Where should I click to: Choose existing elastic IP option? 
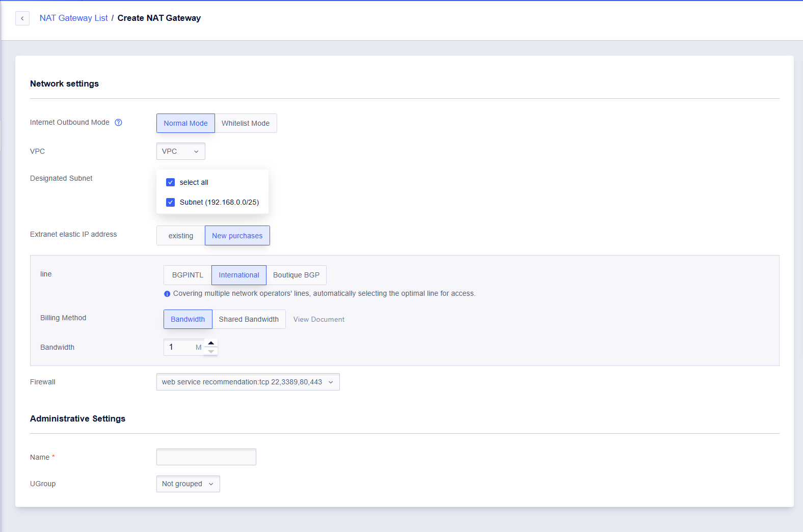tap(181, 236)
